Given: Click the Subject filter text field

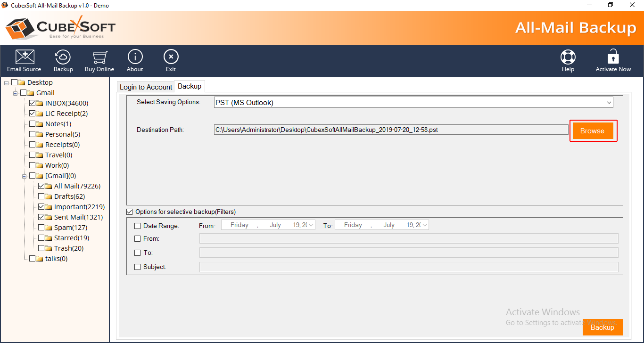Looking at the screenshot, I should pos(408,267).
